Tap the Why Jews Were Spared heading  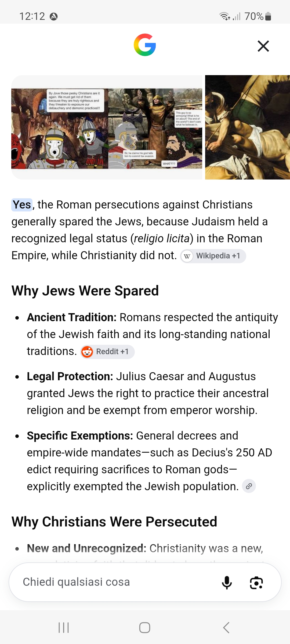tap(85, 291)
